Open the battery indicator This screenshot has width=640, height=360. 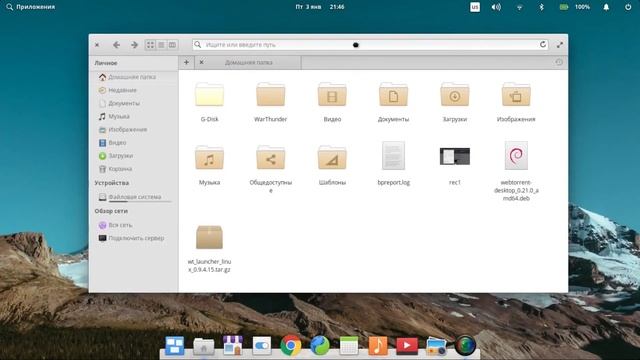[x=575, y=7]
